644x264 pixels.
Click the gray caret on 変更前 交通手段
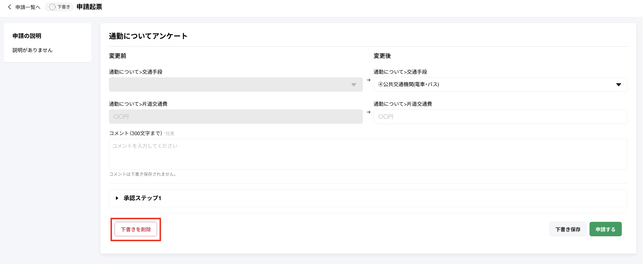[x=353, y=85]
